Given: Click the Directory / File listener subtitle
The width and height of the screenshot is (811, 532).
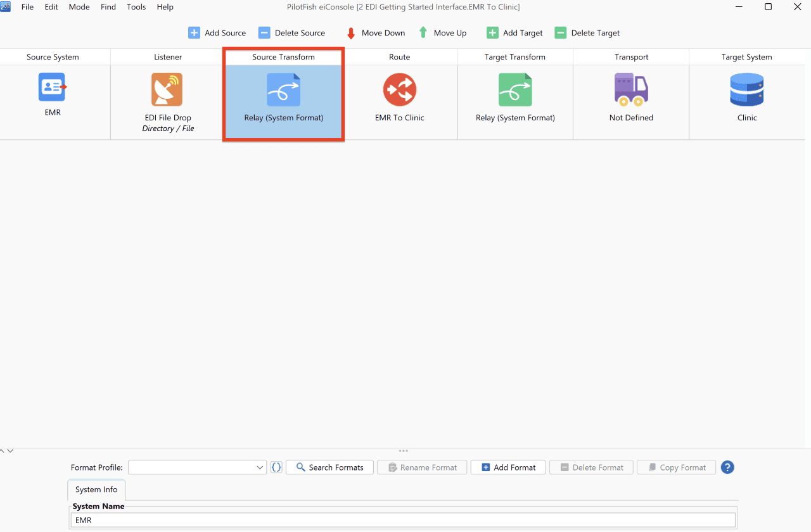Looking at the screenshot, I should (x=168, y=129).
